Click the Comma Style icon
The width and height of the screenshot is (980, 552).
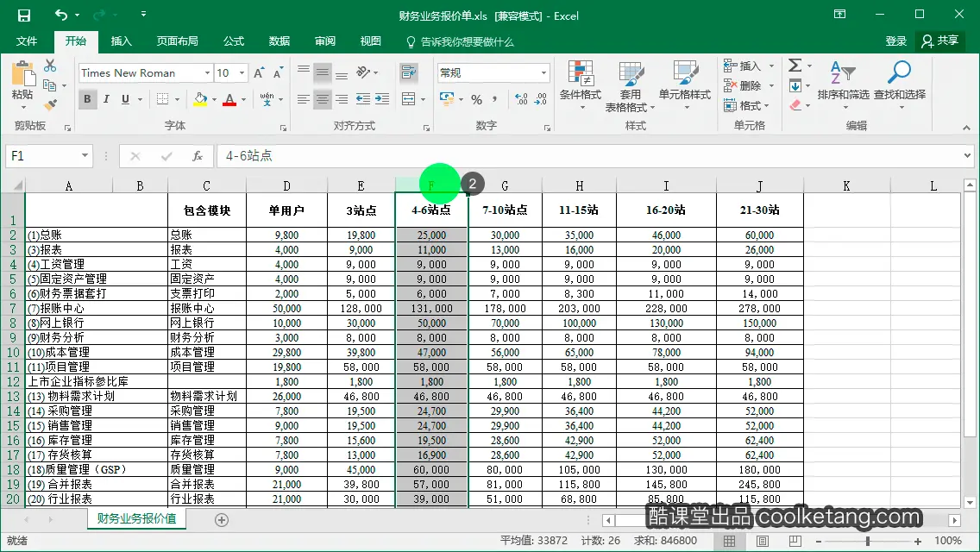495,99
